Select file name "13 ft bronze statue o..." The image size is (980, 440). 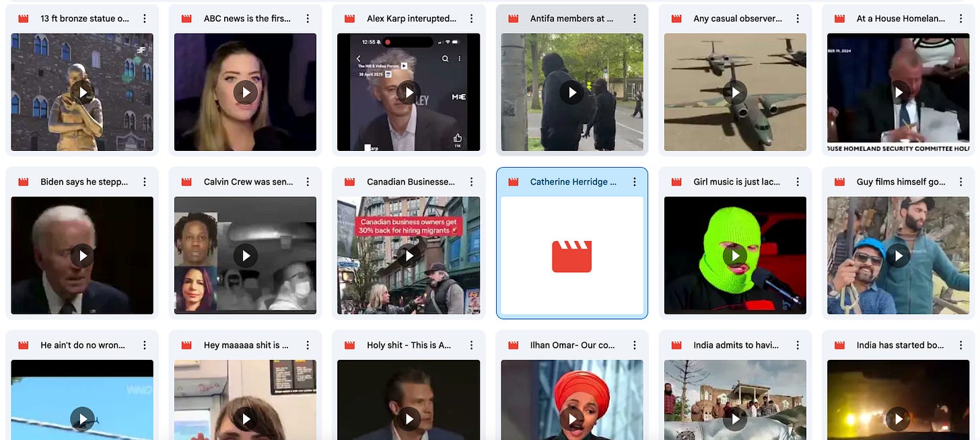click(x=85, y=19)
